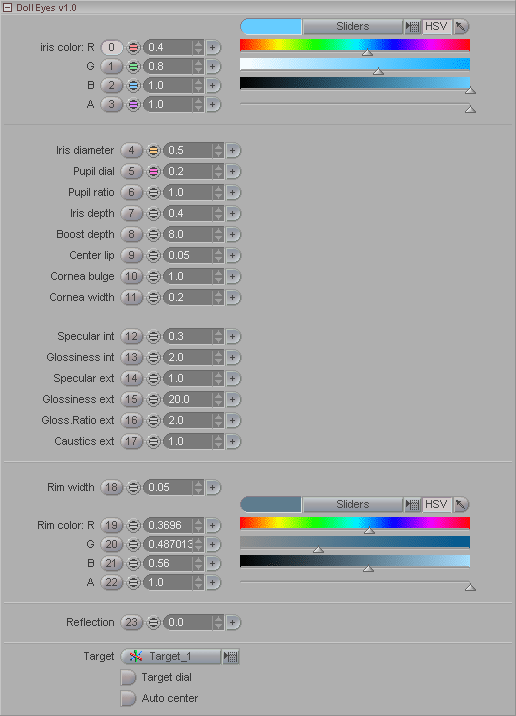Click the magenta animation icon for Pupil dial
The width and height of the screenshot is (516, 716).
(153, 171)
